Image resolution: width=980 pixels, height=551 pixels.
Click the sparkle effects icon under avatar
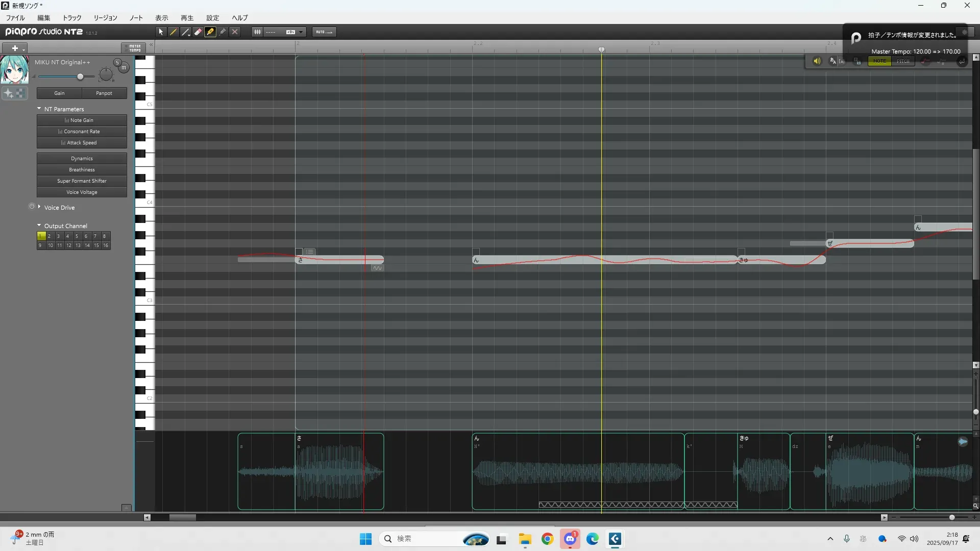coord(9,93)
